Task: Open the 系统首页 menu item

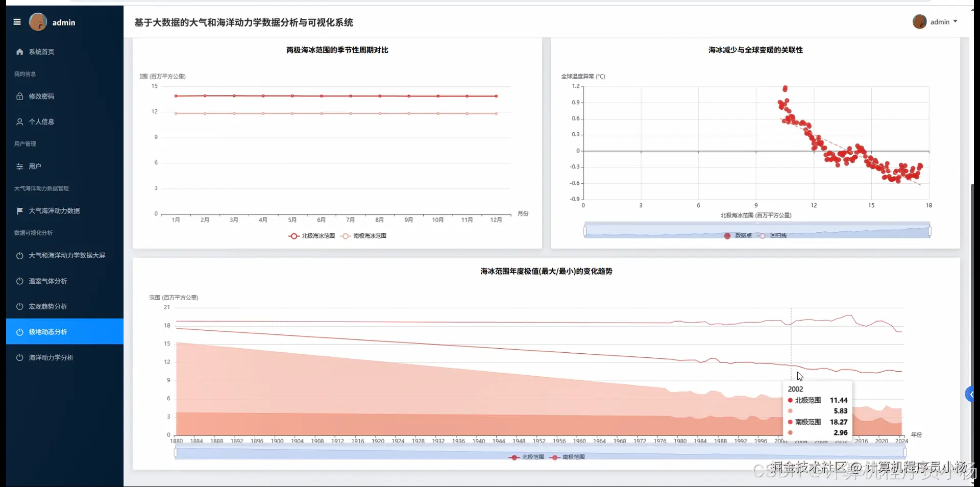Action: pos(65,52)
